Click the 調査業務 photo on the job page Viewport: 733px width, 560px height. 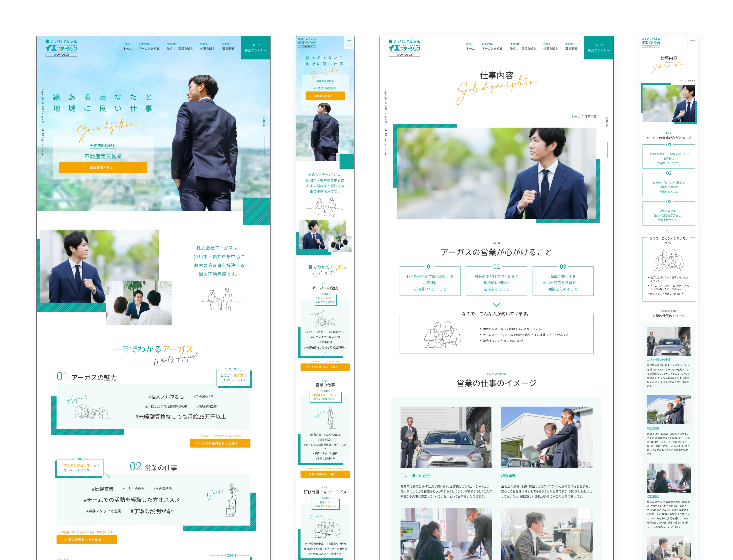coord(547,437)
